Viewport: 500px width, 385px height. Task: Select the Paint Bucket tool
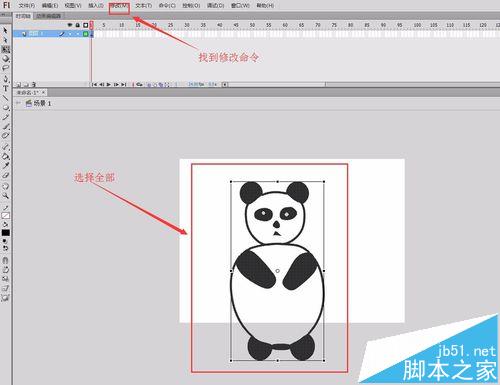pyautogui.click(x=5, y=156)
